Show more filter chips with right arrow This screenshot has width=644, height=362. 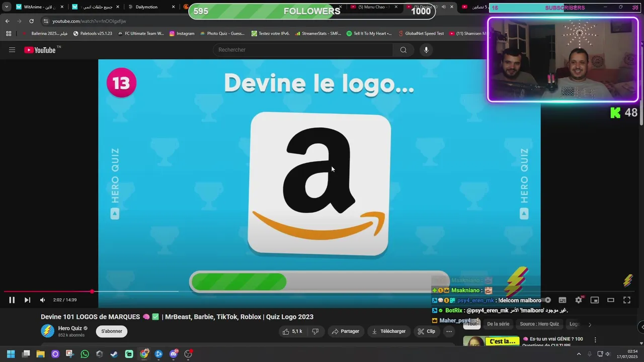coord(590,324)
